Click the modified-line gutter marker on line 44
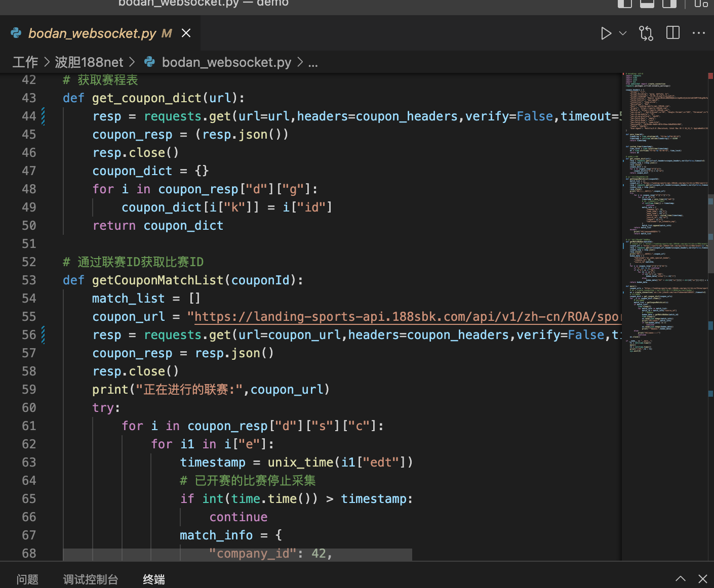Screen dimensions: 714x588 click(43, 116)
